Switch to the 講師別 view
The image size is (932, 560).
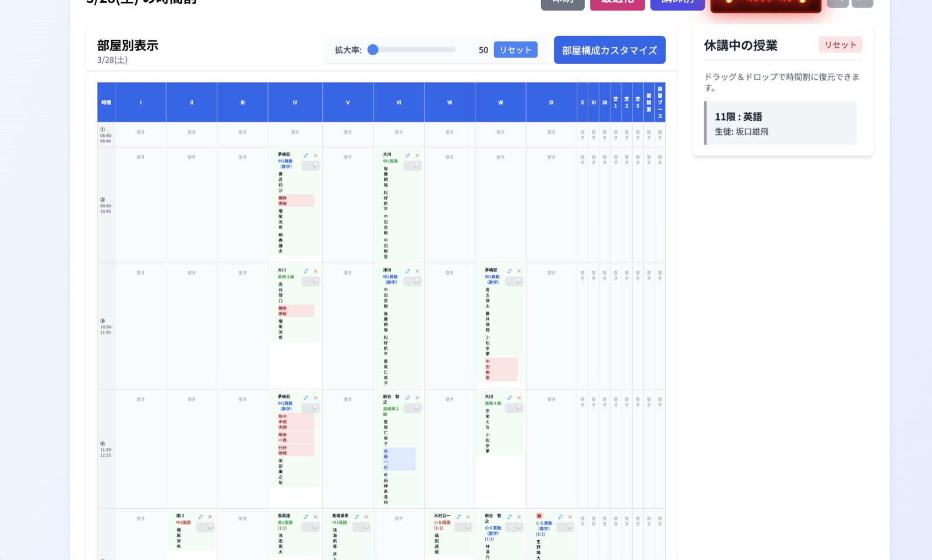677,3
